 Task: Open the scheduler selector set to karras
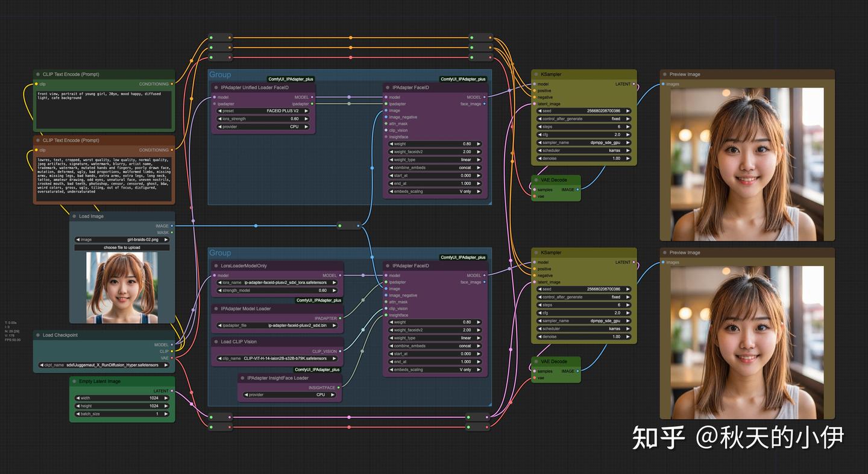(583, 150)
